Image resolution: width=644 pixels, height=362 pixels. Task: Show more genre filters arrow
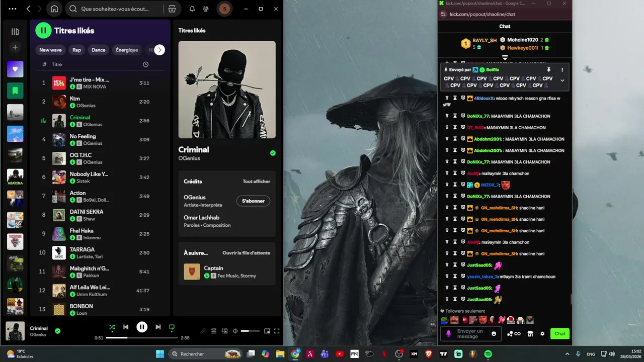[159, 50]
